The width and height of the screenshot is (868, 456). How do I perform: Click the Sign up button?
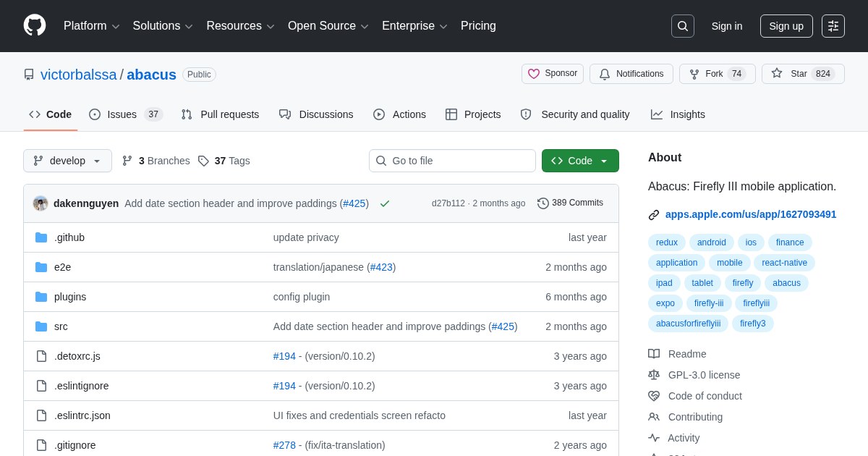(x=786, y=26)
